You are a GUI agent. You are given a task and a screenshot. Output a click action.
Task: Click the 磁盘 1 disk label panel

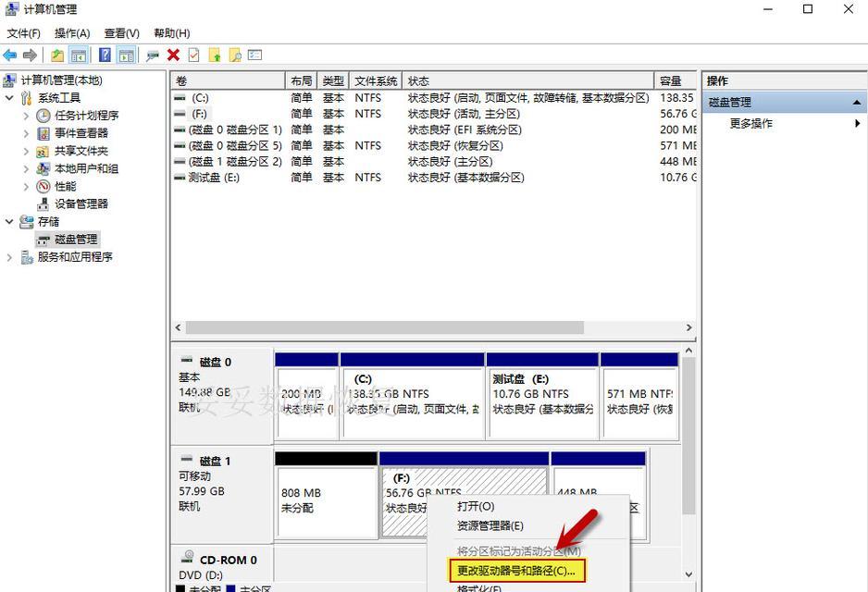[x=221, y=496]
